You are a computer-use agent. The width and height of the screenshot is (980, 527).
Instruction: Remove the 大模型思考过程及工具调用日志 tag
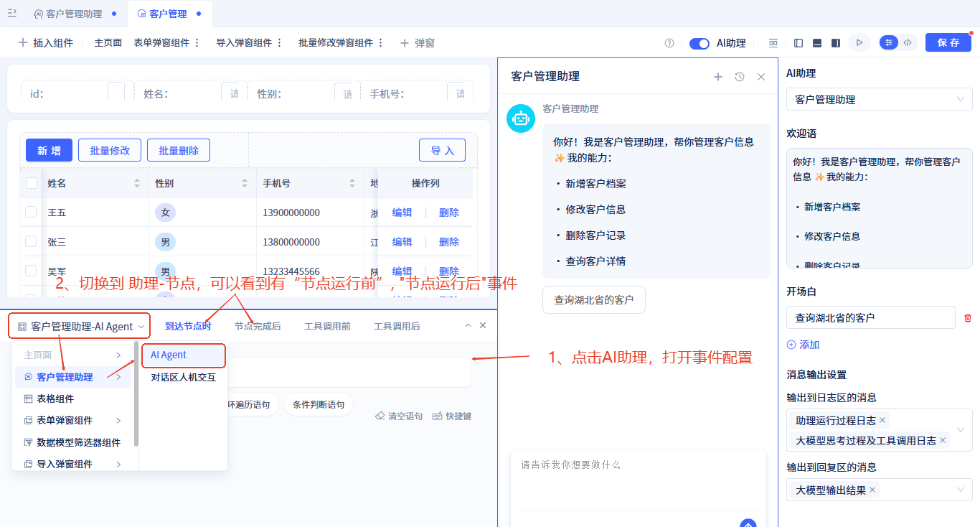943,440
